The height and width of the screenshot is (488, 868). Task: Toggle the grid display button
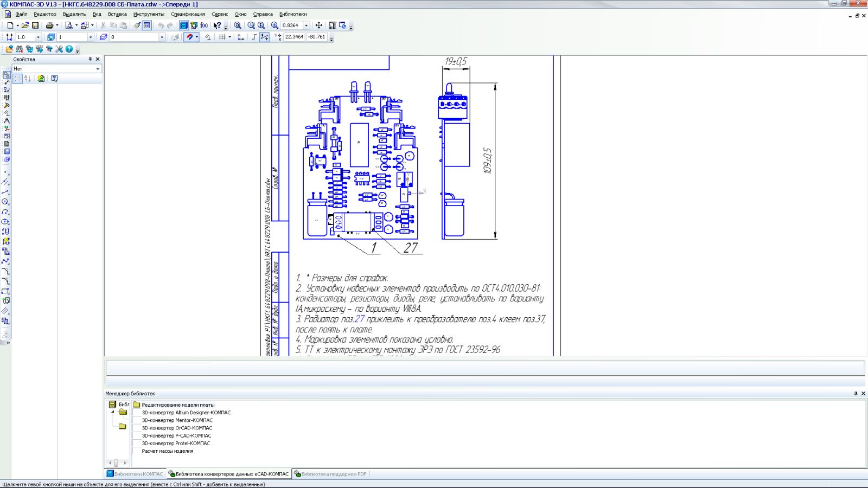click(222, 37)
